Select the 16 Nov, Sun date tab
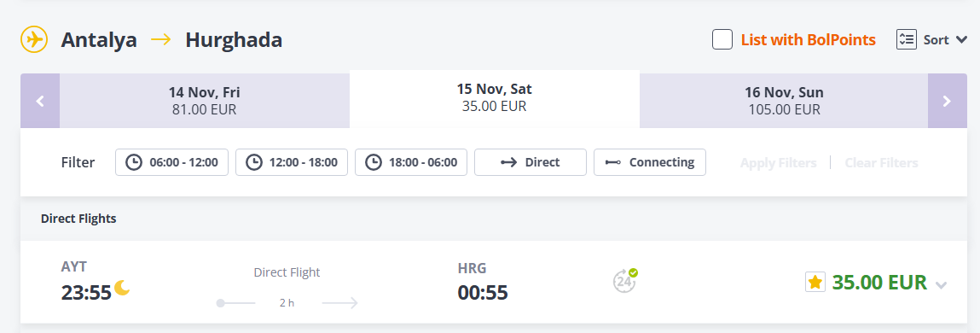 click(x=784, y=101)
